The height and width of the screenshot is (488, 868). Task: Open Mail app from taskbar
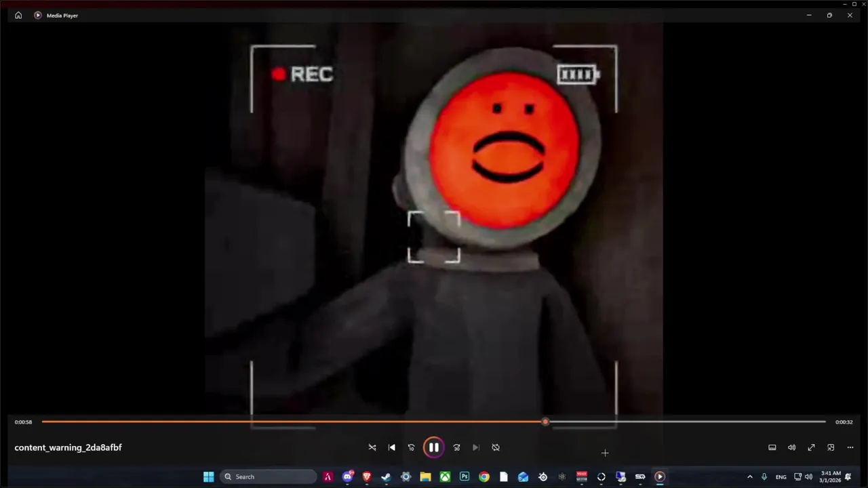523,476
